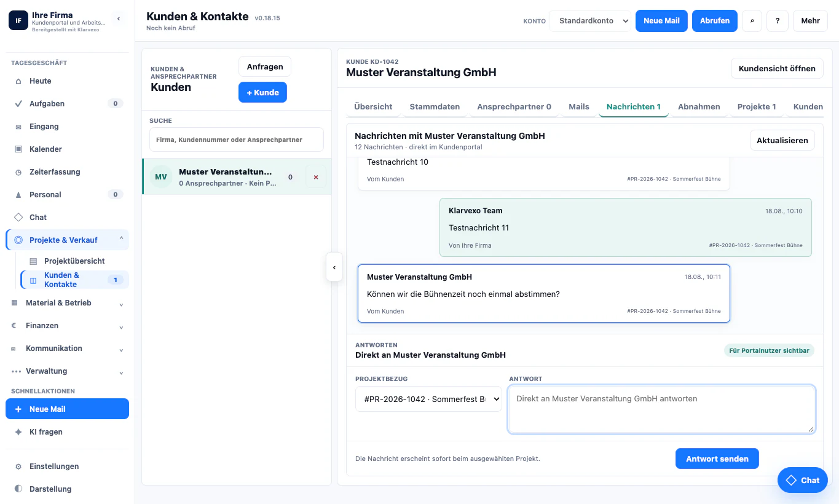Add a customer with + Kunde button
839x504 pixels.
[x=262, y=93]
